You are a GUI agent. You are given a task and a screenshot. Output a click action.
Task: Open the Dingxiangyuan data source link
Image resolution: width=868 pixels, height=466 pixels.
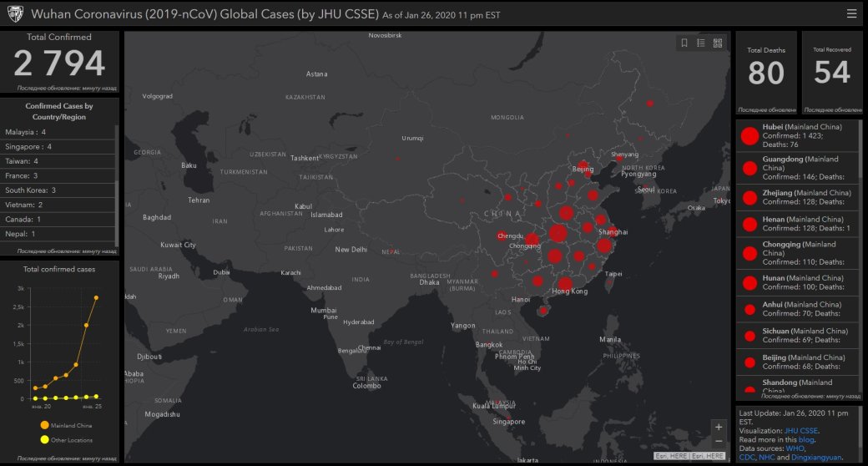tap(816, 457)
